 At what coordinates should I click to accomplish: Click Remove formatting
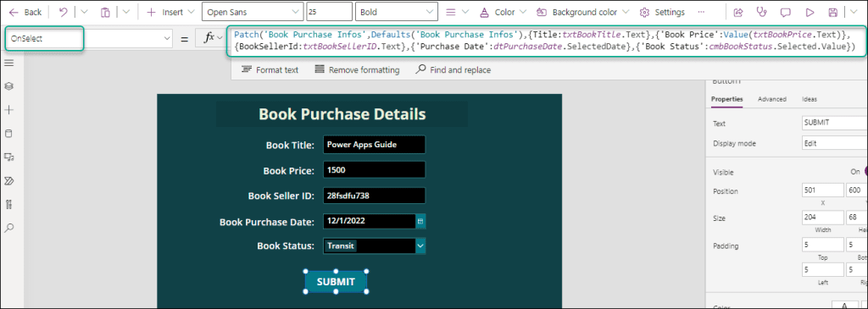coord(357,69)
